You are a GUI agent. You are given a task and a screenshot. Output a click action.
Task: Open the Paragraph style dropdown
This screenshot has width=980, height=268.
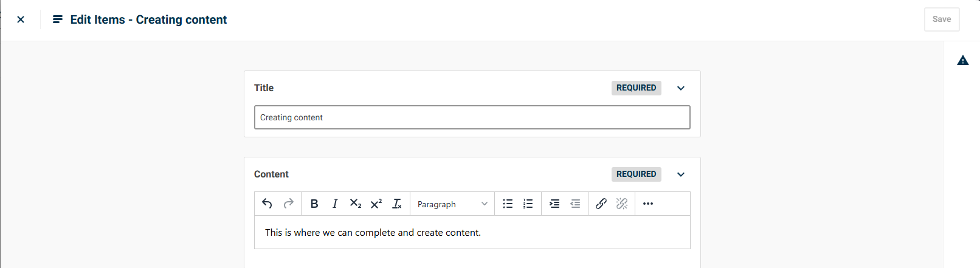click(x=452, y=204)
